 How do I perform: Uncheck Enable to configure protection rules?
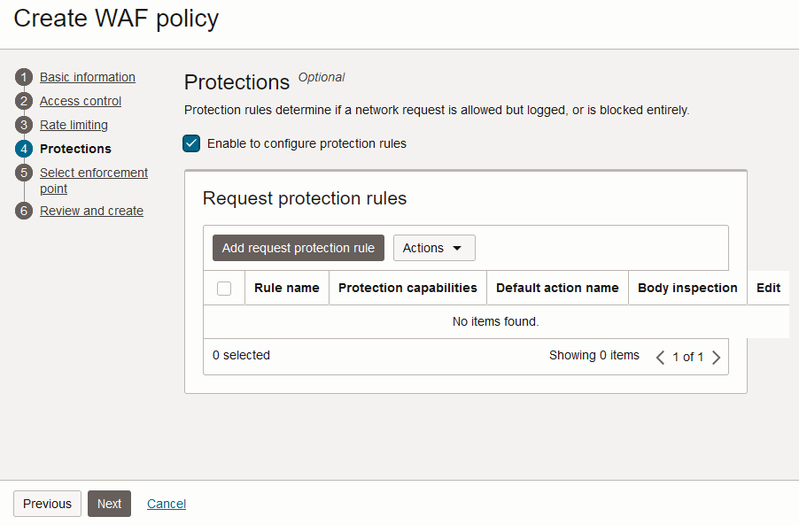[191, 143]
